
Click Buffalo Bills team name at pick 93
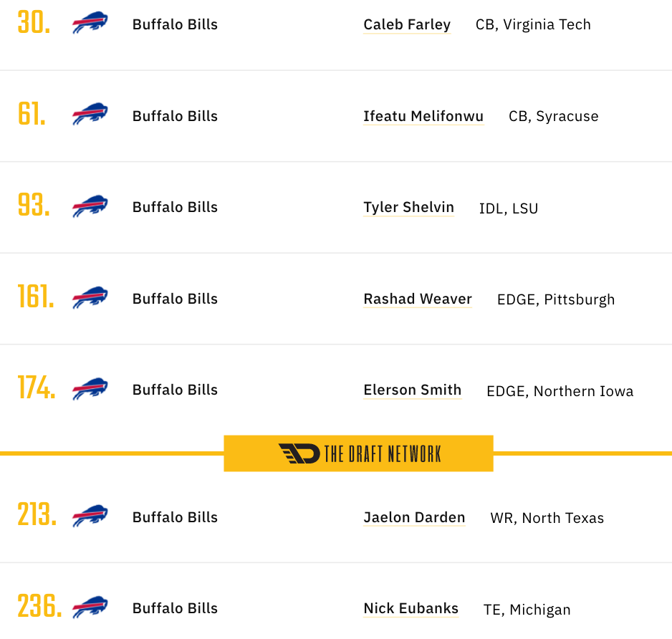pos(175,208)
